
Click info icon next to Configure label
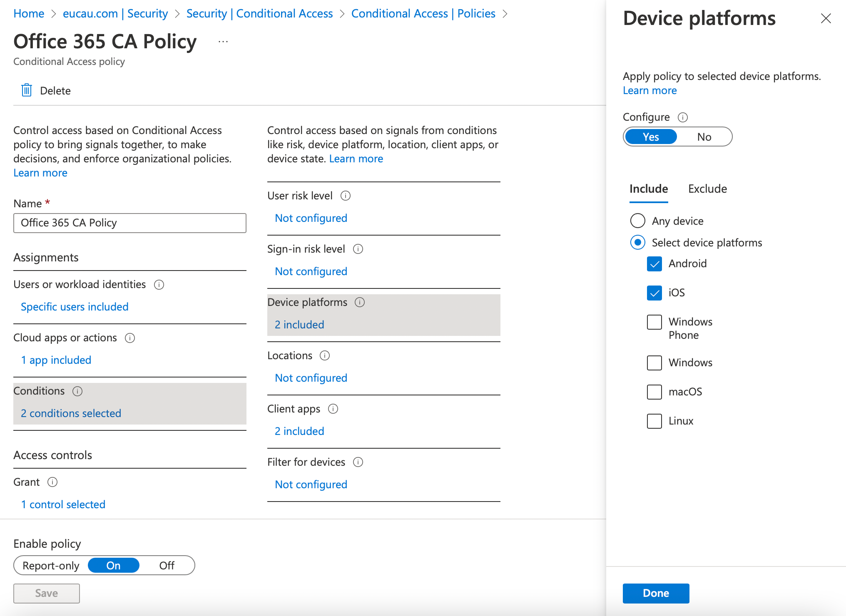(x=683, y=117)
